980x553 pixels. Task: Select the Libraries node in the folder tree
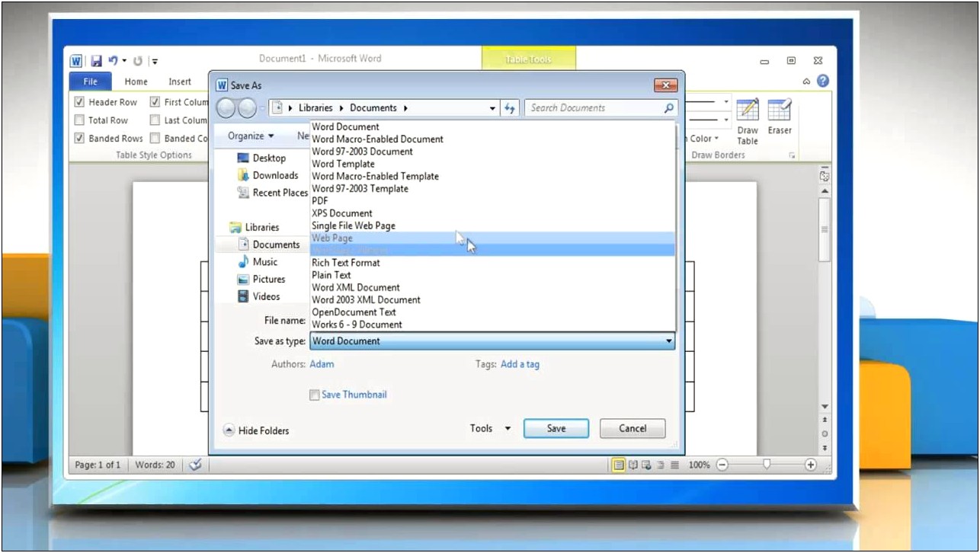pos(255,227)
